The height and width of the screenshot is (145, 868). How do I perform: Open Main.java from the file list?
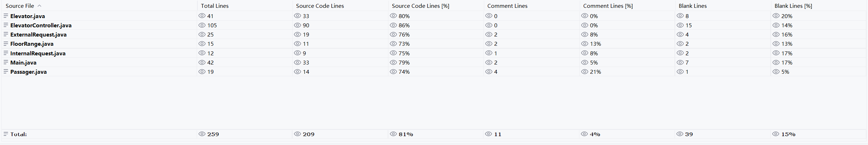click(23, 62)
